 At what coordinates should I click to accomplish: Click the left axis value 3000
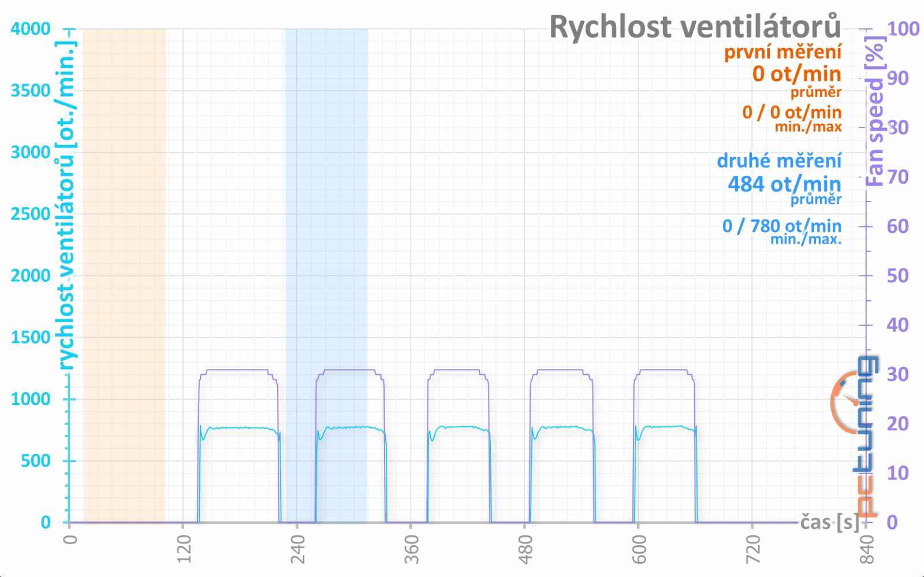coord(31,152)
